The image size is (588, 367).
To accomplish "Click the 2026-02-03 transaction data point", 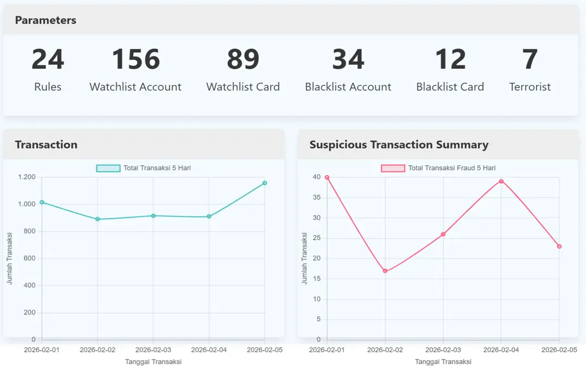I will (x=153, y=215).
